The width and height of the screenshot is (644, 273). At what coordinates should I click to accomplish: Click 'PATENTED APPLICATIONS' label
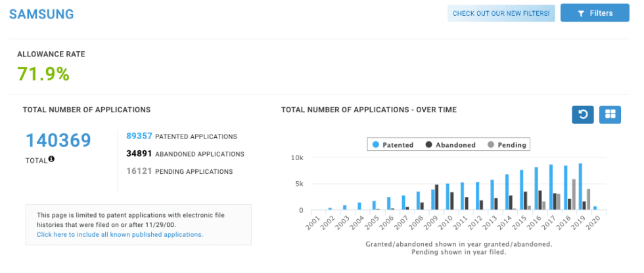(x=196, y=136)
